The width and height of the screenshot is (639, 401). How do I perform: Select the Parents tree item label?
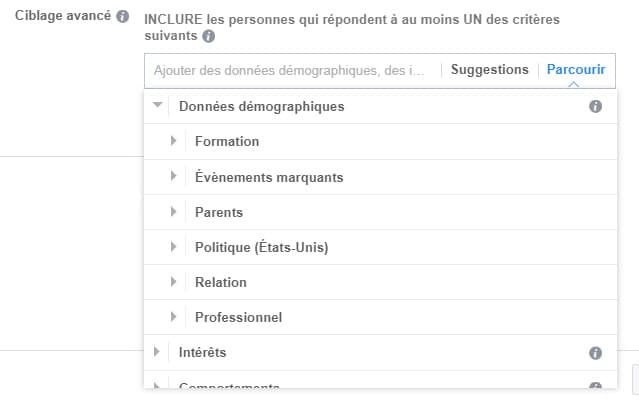point(219,212)
